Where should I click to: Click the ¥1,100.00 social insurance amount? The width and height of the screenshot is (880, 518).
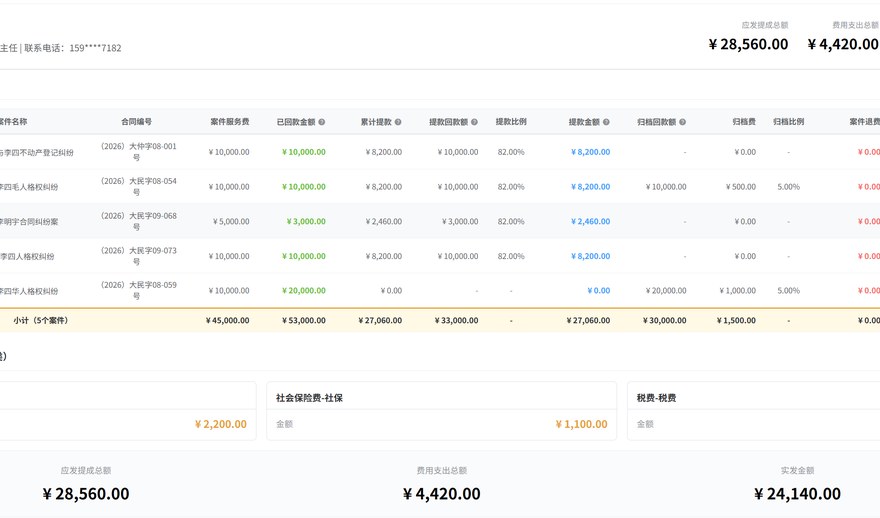point(581,424)
